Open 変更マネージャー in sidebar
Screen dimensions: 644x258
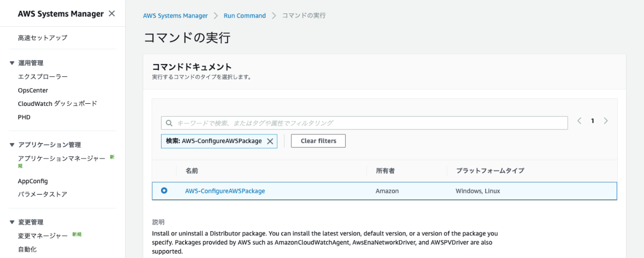(x=43, y=235)
